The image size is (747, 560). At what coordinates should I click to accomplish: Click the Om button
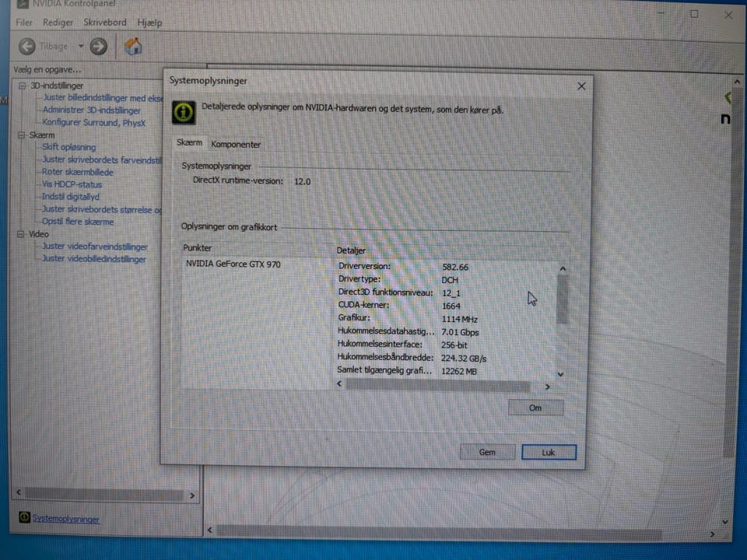coord(535,408)
